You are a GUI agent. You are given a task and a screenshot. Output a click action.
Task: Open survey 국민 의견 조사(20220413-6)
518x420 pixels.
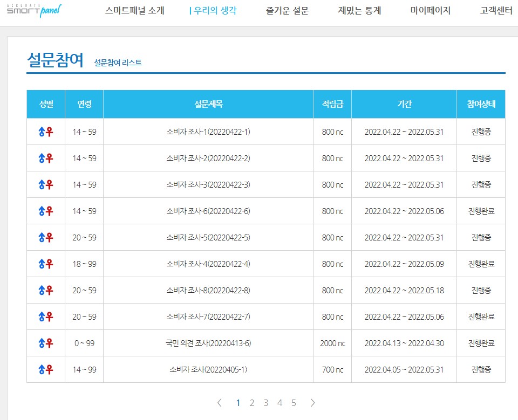point(208,343)
